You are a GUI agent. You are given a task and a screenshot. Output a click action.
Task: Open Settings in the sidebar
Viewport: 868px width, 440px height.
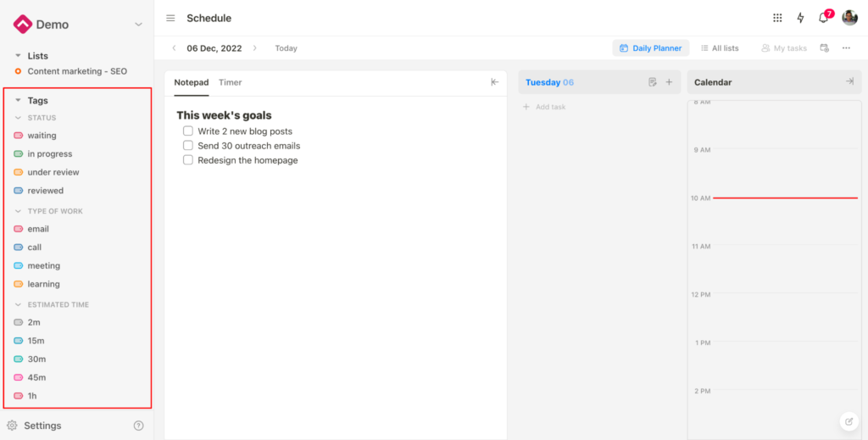[x=34, y=426]
